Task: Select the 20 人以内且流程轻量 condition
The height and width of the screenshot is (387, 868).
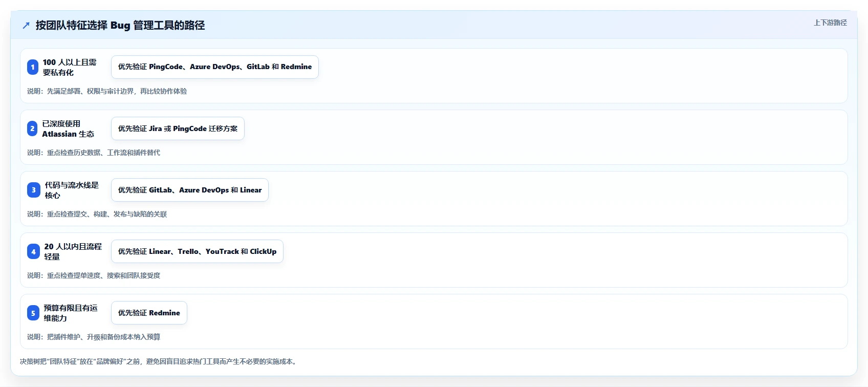Action: click(73, 251)
